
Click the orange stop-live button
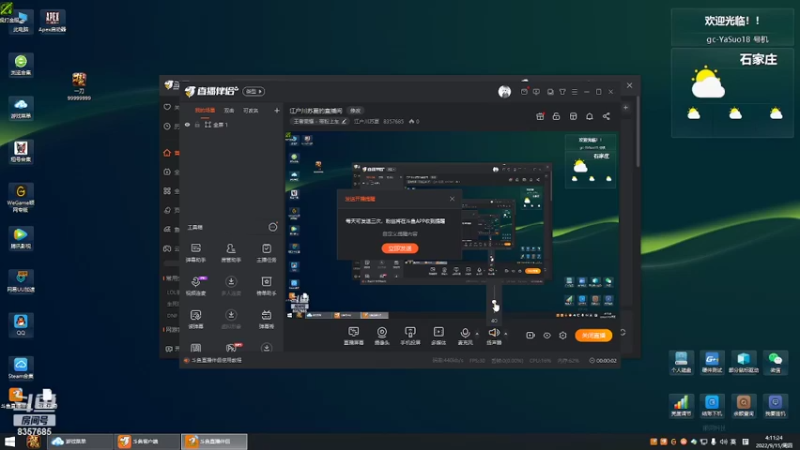(x=593, y=336)
